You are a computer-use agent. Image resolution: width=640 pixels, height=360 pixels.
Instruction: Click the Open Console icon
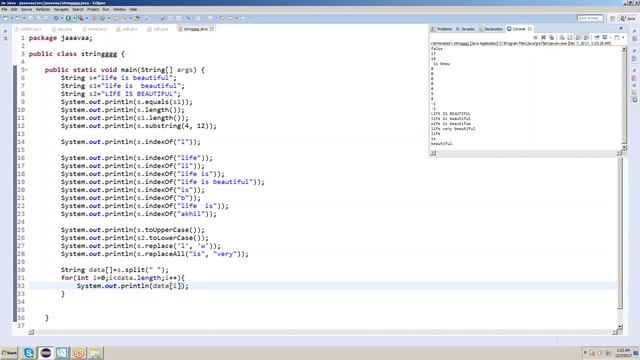click(617, 38)
